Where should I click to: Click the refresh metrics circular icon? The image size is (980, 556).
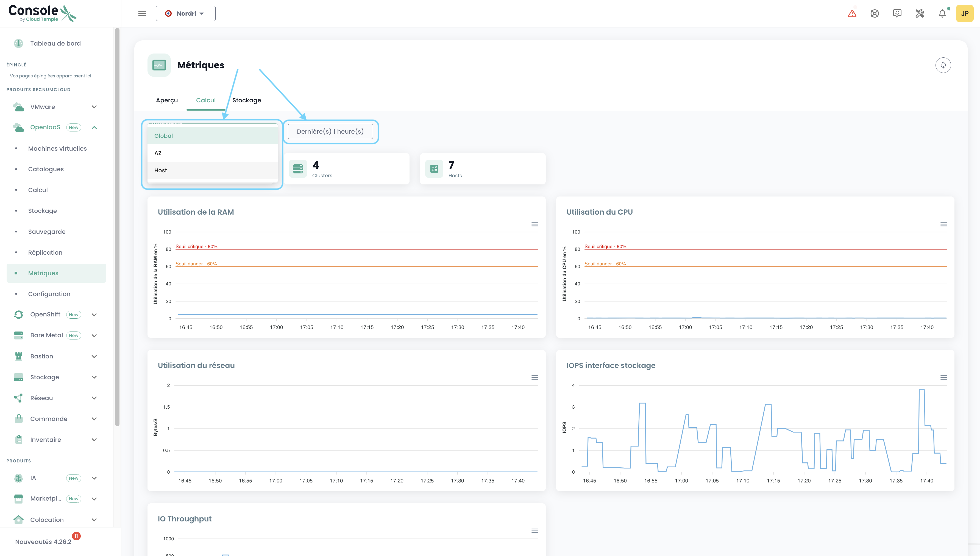click(943, 65)
